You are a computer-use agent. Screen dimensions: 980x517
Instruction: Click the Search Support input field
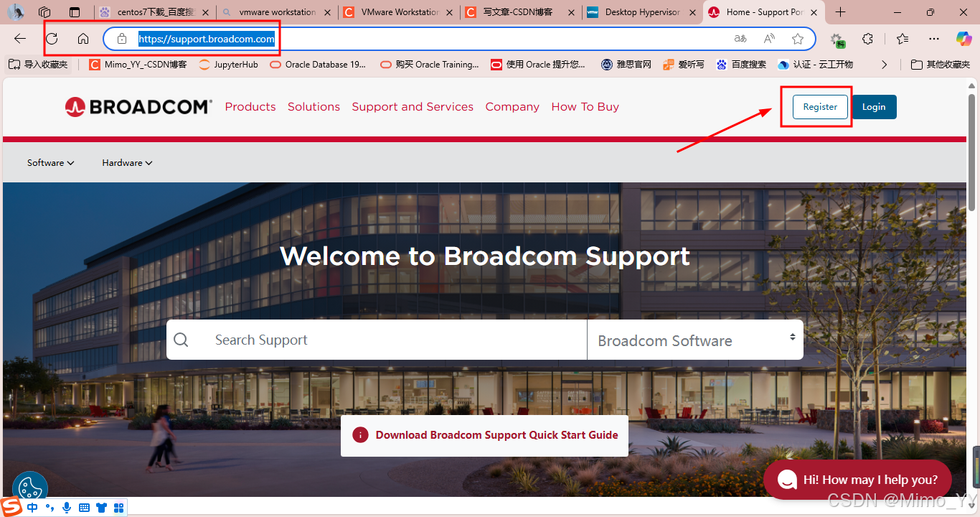pyautogui.click(x=377, y=340)
